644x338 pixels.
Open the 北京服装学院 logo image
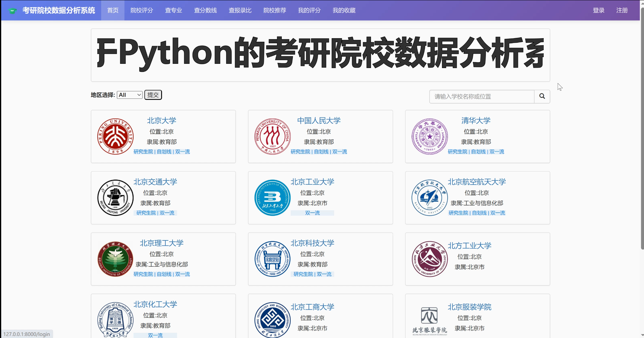click(429, 321)
